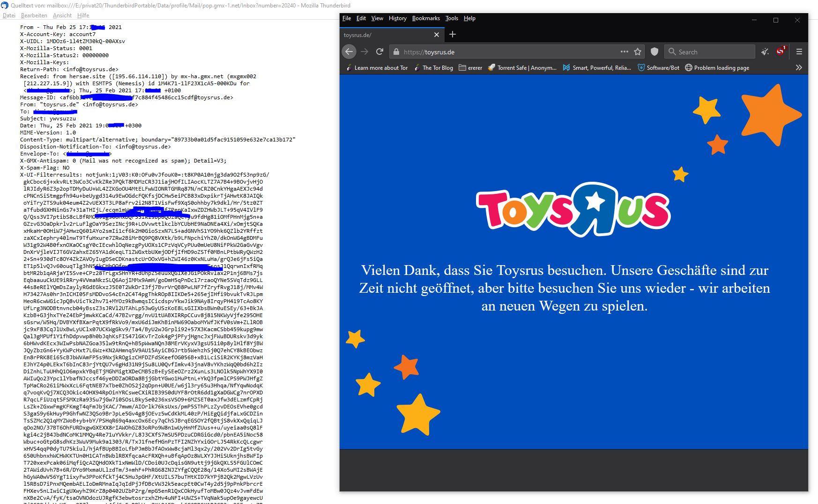Go back using the browser back arrow
Image resolution: width=818 pixels, height=504 pixels.
click(x=349, y=52)
